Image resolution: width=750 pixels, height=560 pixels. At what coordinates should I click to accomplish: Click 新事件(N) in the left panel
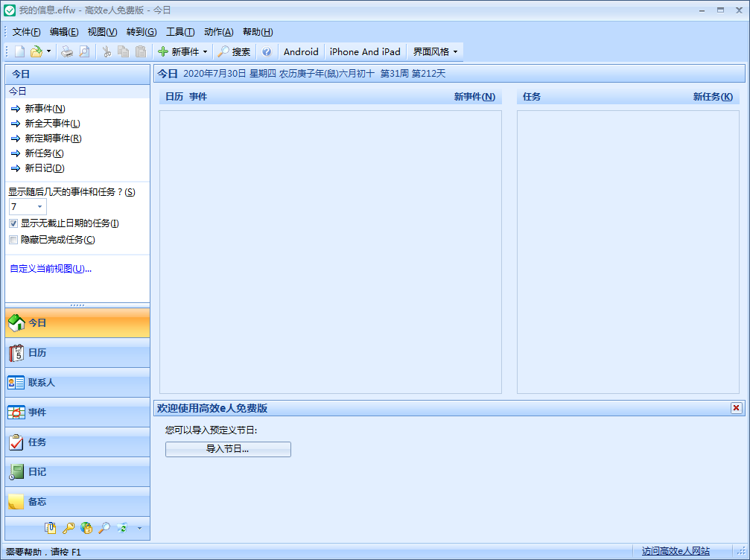click(x=45, y=109)
